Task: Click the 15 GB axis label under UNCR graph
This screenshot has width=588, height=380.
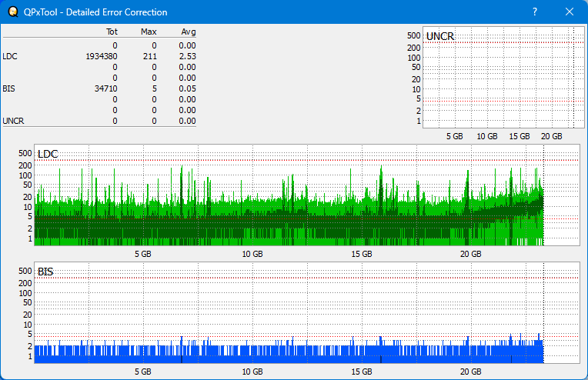Action: 520,136
